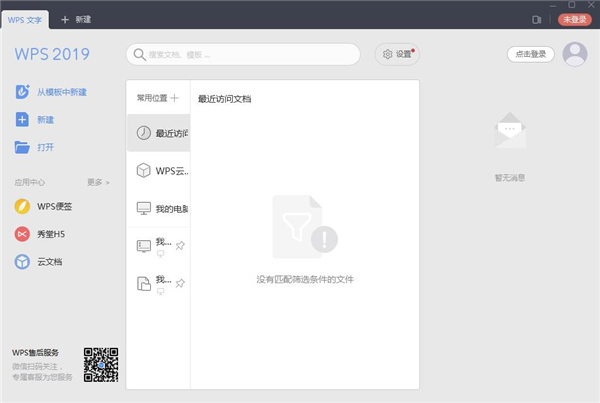600x403 pixels.
Task: Switch to the WPS 文字 tab
Action: pyautogui.click(x=25, y=20)
